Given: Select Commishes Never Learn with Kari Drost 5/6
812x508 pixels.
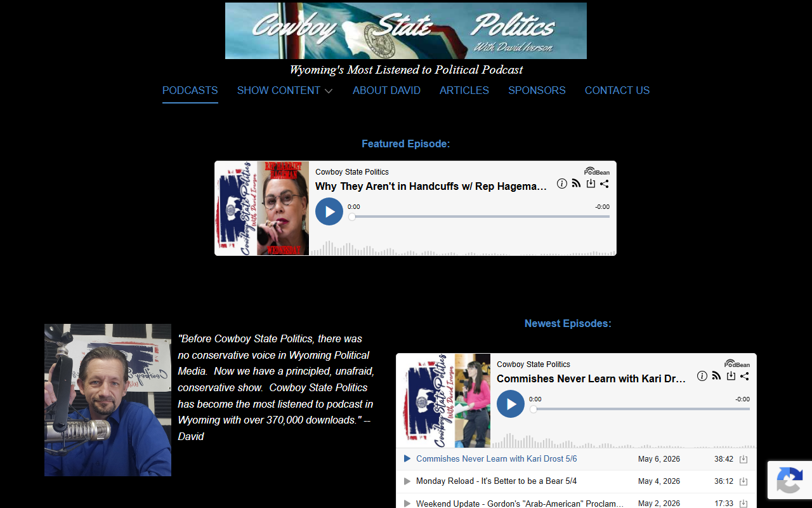Looking at the screenshot, I should tap(497, 458).
